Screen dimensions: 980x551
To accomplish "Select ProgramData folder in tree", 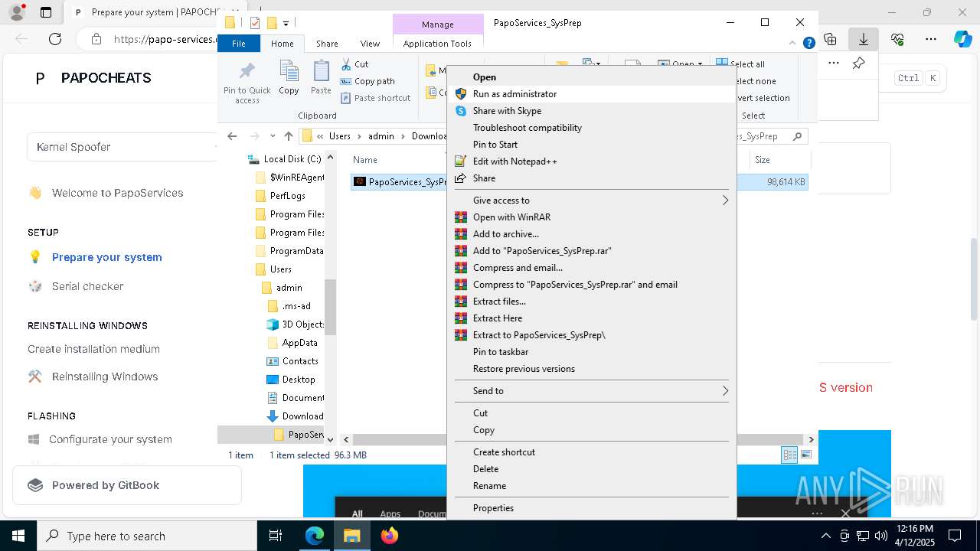I will (x=289, y=251).
